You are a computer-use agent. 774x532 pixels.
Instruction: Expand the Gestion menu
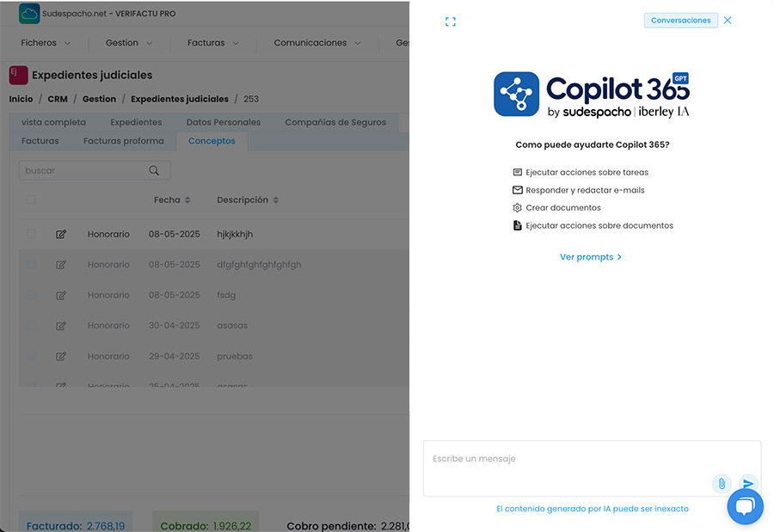point(126,42)
